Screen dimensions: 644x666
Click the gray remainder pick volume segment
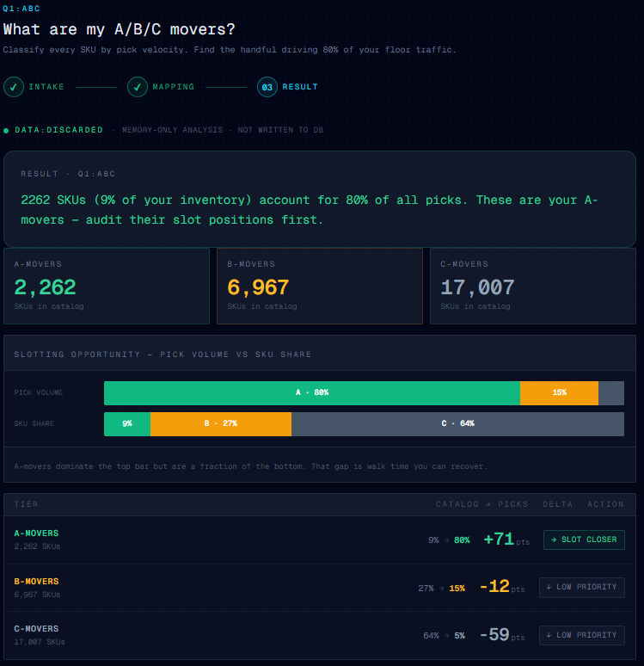point(611,393)
